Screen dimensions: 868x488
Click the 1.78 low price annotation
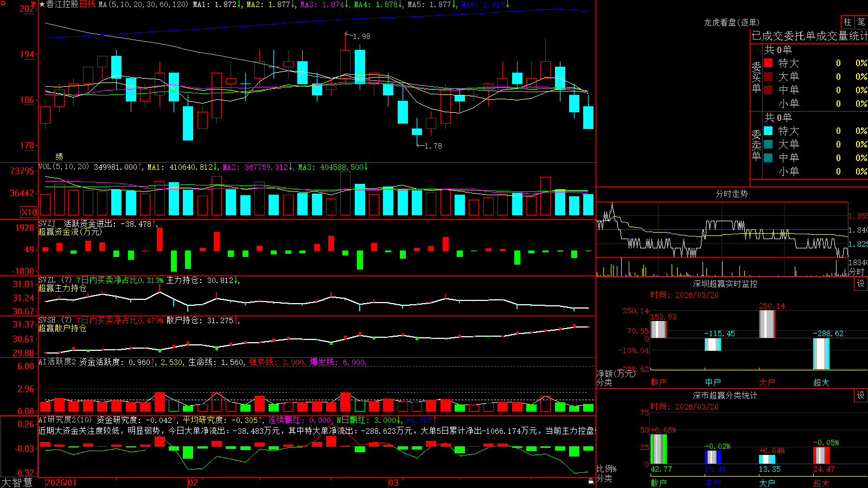point(433,146)
